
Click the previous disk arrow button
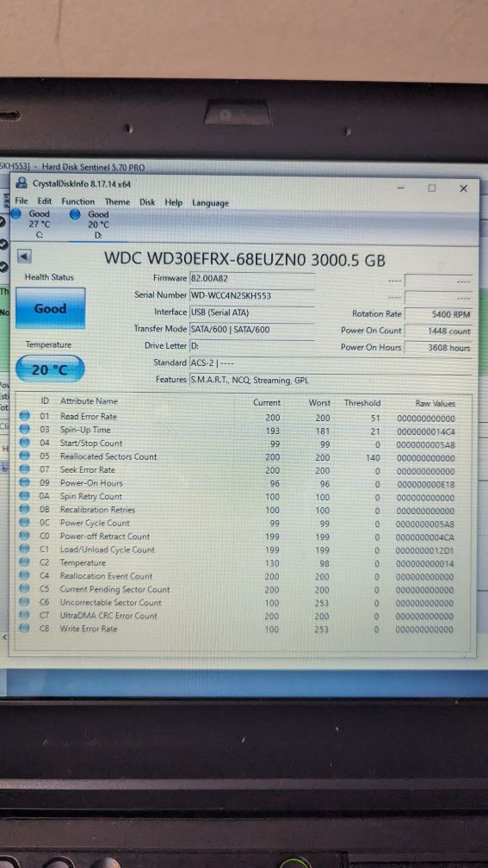coord(24,257)
